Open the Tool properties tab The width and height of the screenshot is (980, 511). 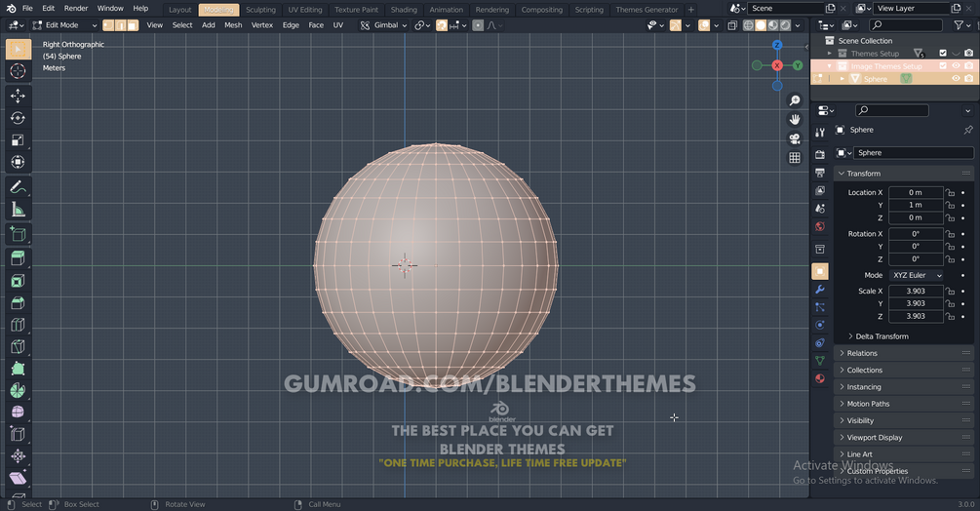820,132
